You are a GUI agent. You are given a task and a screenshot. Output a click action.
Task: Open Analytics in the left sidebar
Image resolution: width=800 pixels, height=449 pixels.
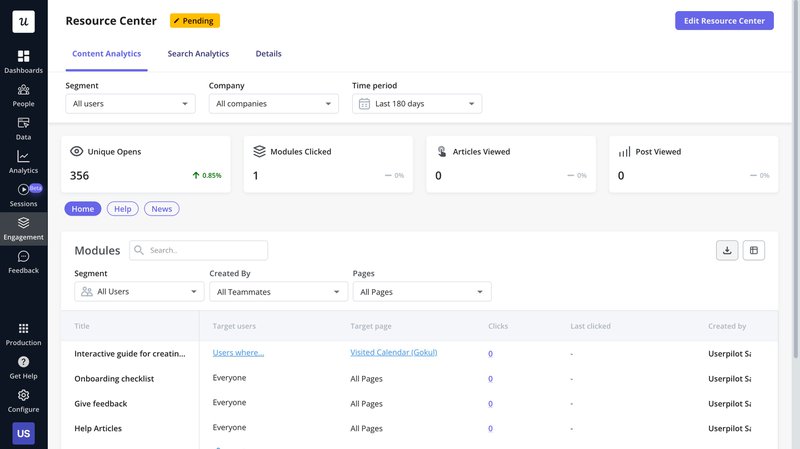click(x=23, y=161)
